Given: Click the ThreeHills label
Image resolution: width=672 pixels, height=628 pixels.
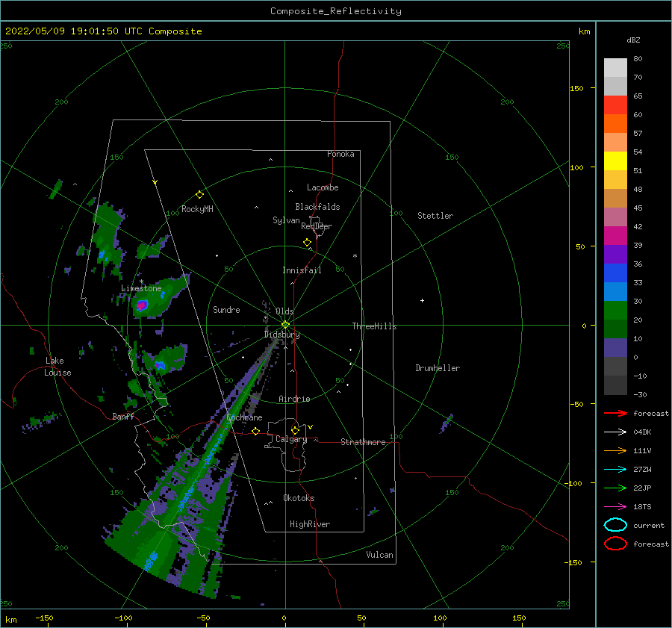Looking at the screenshot, I should pyautogui.click(x=374, y=326).
